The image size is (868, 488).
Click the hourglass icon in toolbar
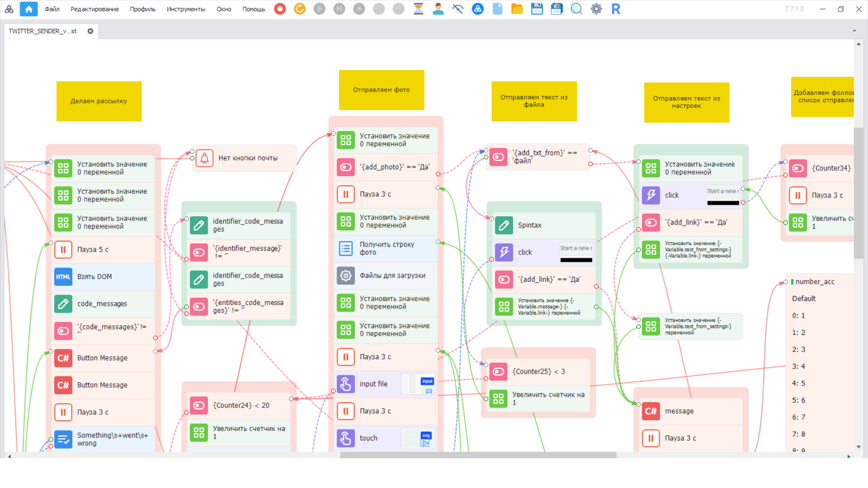pyautogui.click(x=418, y=9)
